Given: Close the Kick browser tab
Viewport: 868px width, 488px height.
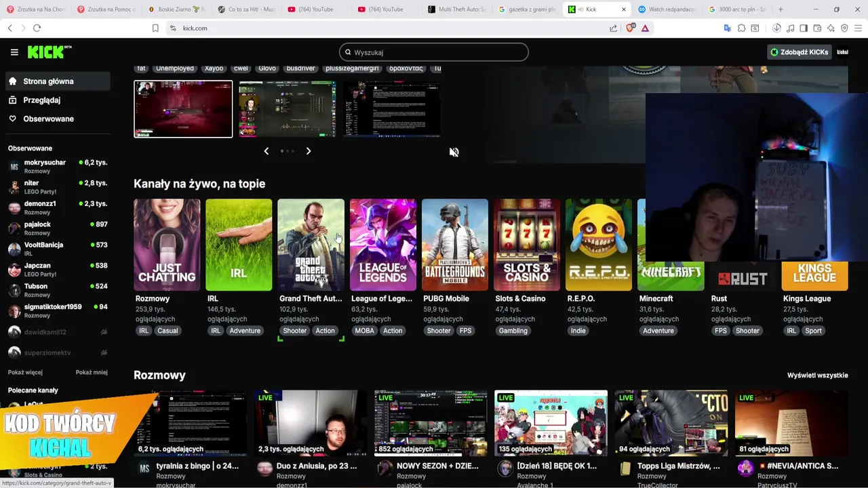Looking at the screenshot, I should (623, 9).
